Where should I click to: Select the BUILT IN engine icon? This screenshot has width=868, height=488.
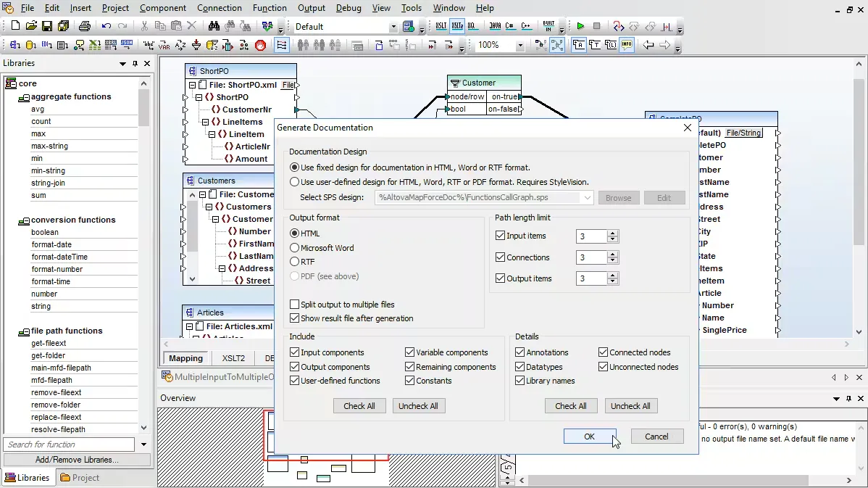[548, 26]
